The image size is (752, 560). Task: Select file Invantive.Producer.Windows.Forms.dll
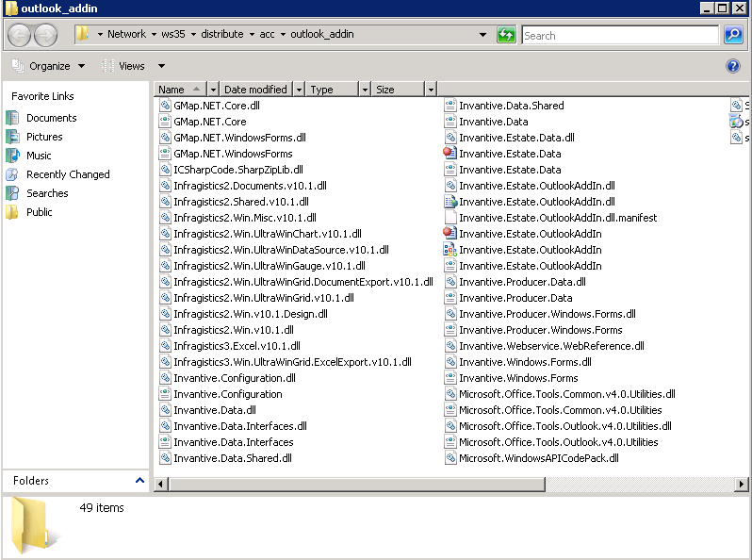(548, 314)
